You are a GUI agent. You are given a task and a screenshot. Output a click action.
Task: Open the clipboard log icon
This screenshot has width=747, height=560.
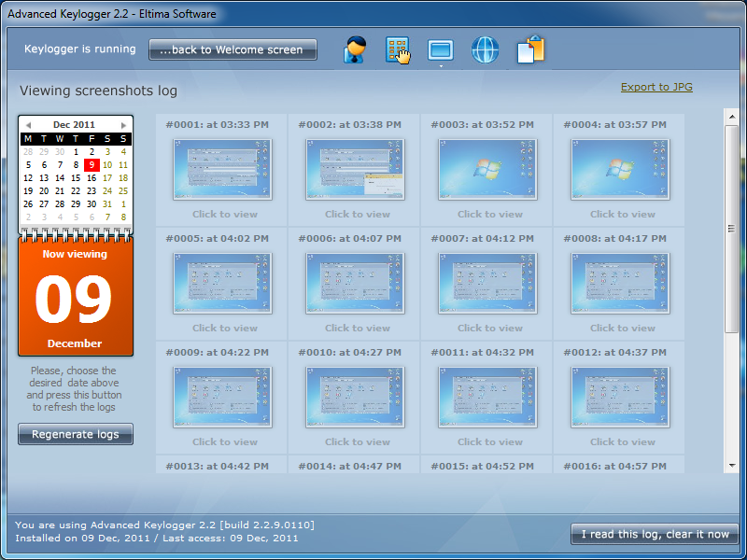(530, 49)
